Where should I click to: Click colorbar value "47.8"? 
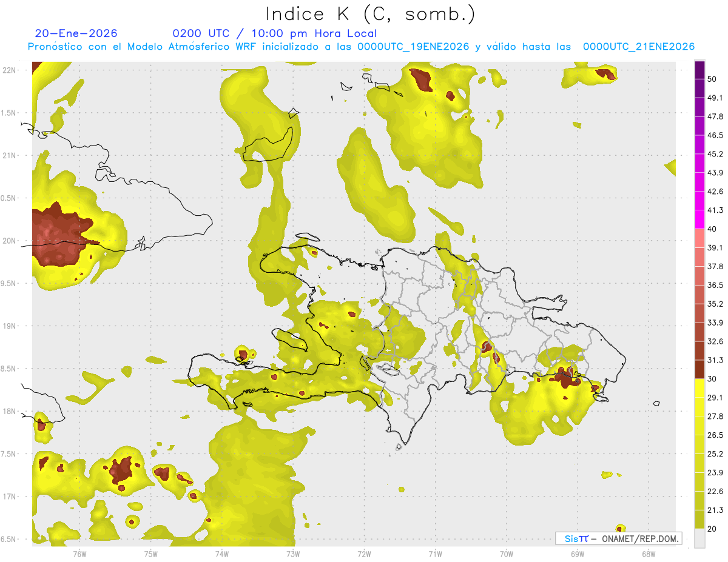point(716,116)
